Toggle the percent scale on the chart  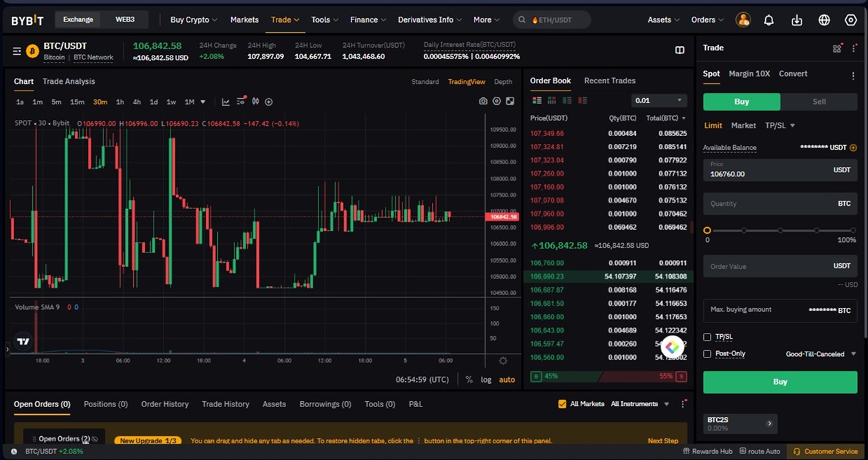tap(469, 379)
